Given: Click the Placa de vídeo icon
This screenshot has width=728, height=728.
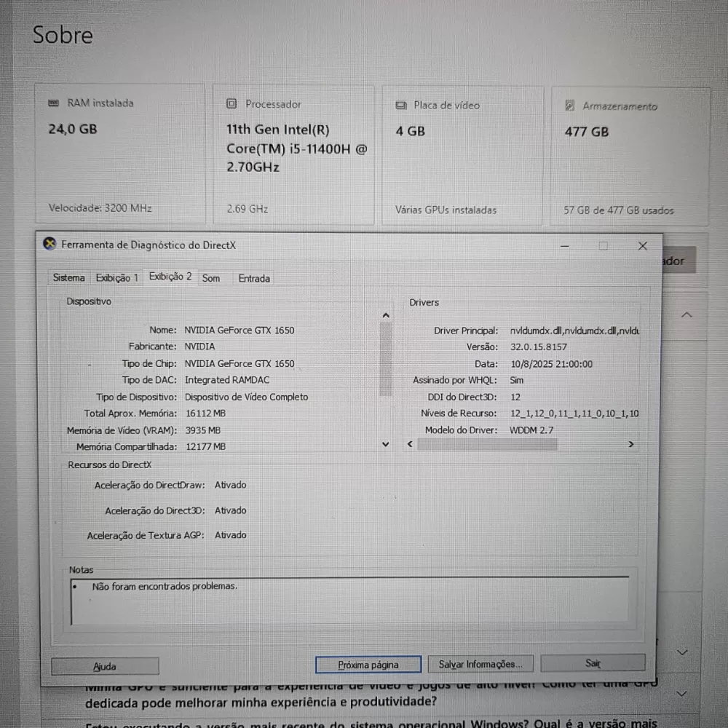Looking at the screenshot, I should click(x=401, y=106).
